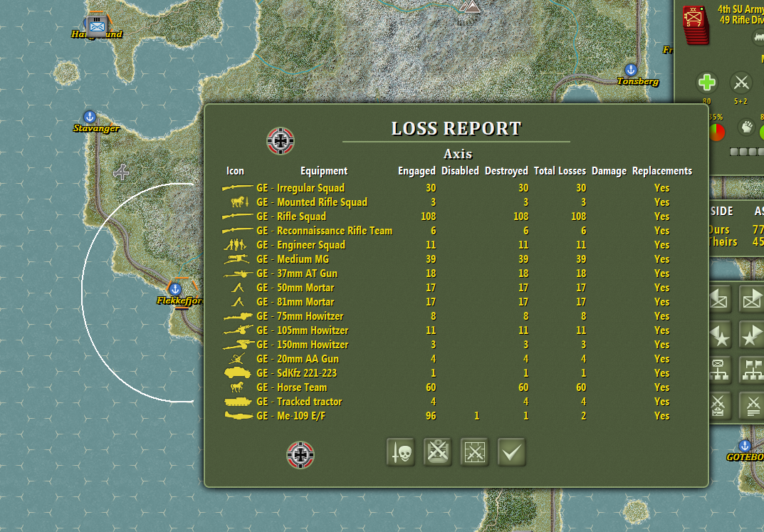Click the Destroyed column header
This screenshot has width=764, height=532.
[x=506, y=171]
